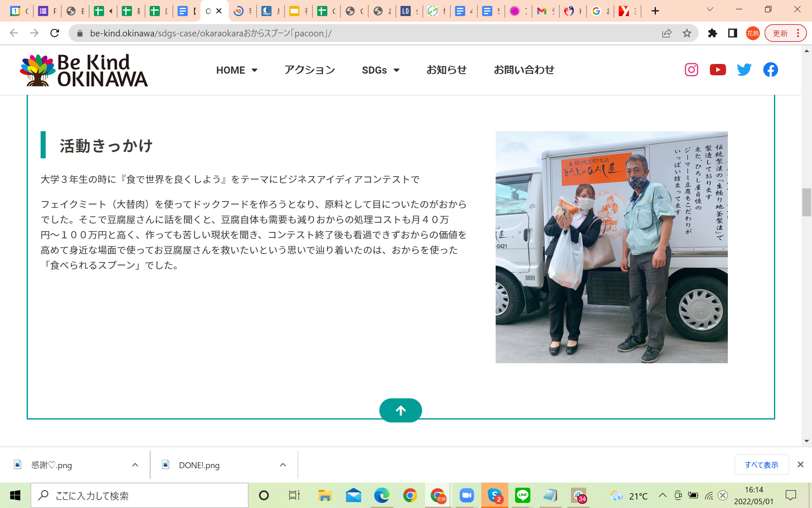Open the LINE app in taskbar
This screenshot has height=508, width=812.
[x=523, y=495]
